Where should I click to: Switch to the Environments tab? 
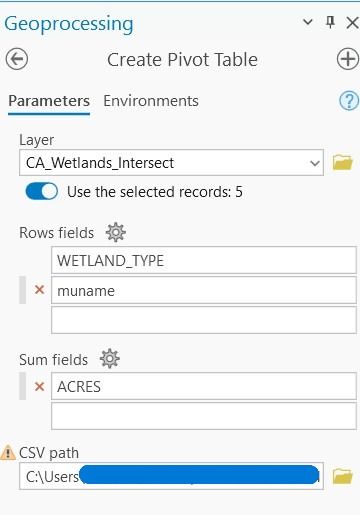pyautogui.click(x=151, y=101)
